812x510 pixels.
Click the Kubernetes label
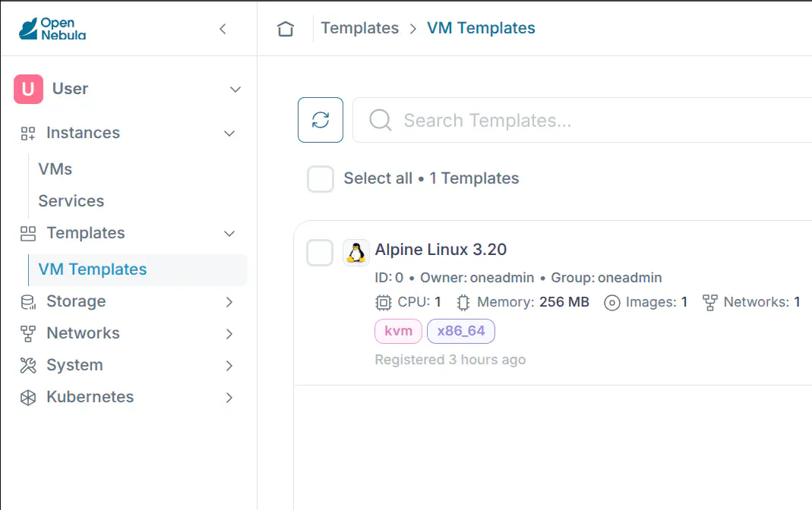(x=90, y=397)
